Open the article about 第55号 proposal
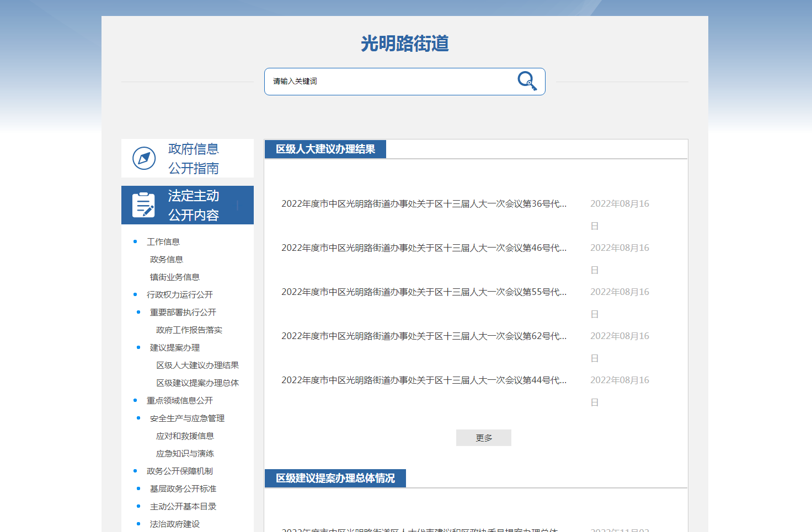This screenshot has width=812, height=532. click(423, 292)
